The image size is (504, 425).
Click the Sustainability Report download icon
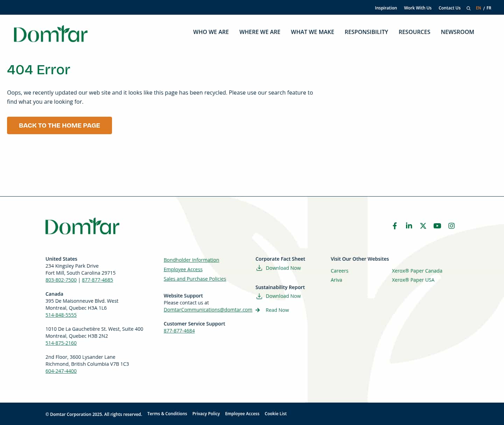(x=259, y=296)
